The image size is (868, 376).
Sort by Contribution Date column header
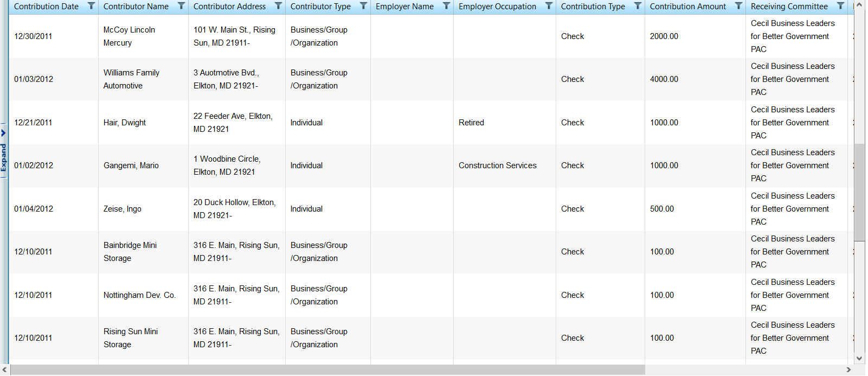tap(46, 7)
